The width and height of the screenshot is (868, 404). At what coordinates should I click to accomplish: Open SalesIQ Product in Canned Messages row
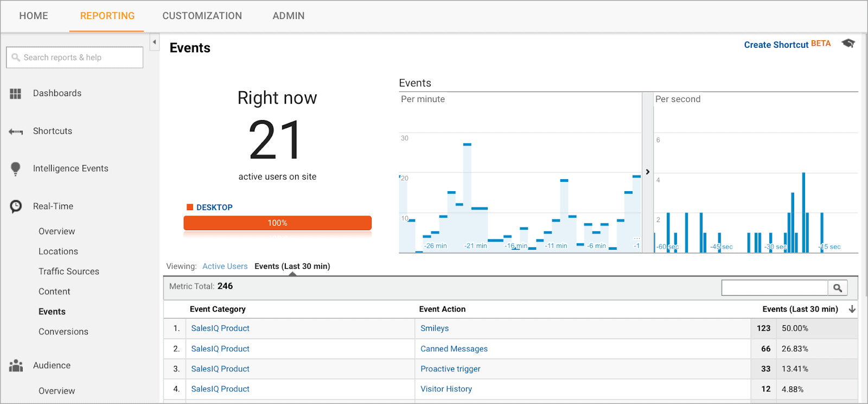220,349
